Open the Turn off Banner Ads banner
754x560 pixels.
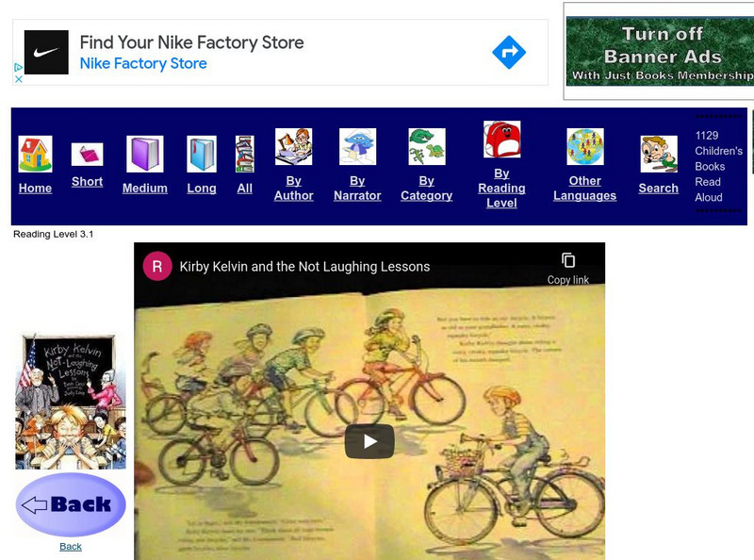point(660,51)
